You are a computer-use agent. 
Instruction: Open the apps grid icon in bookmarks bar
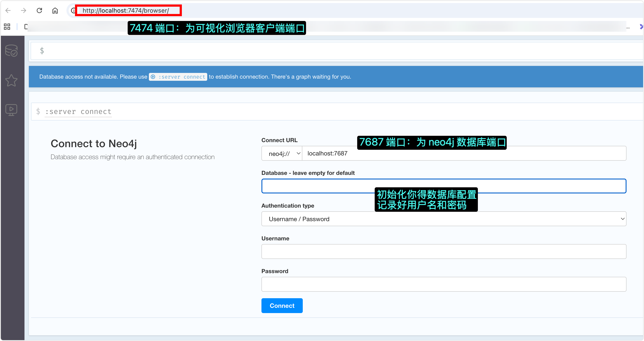point(7,26)
